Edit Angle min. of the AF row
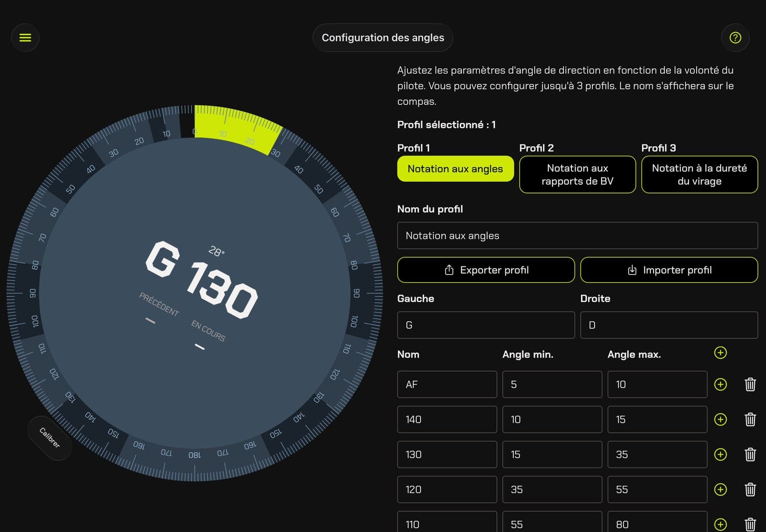The height and width of the screenshot is (532, 766). click(x=552, y=384)
